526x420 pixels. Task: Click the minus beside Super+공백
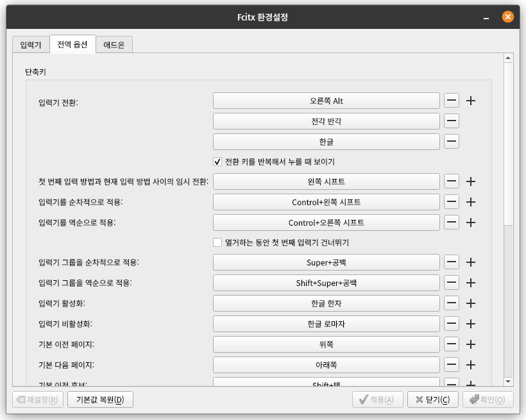(451, 262)
